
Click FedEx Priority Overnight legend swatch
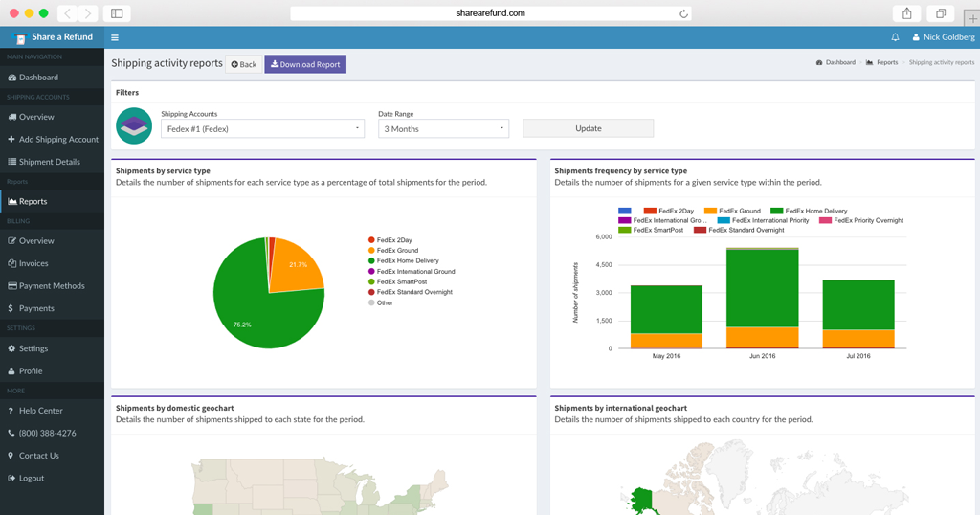pyautogui.click(x=825, y=220)
